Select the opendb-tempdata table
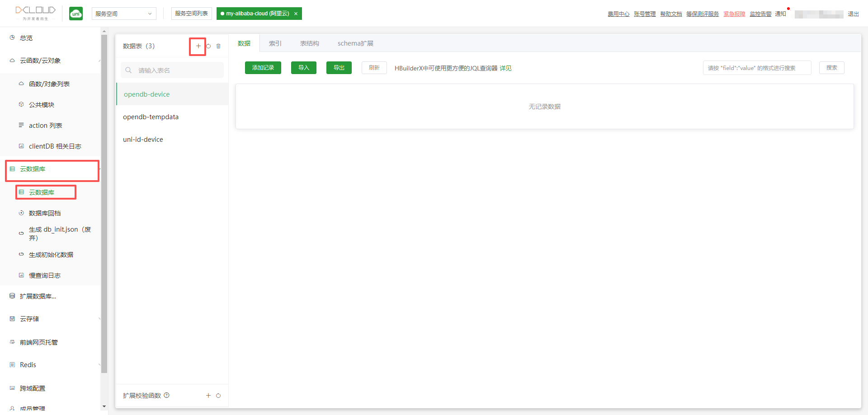Image resolution: width=868 pixels, height=415 pixels. [172, 117]
